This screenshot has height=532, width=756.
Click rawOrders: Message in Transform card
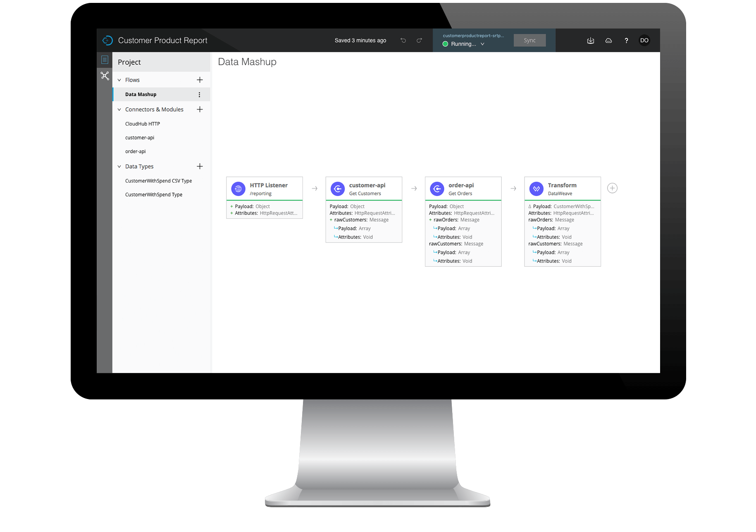tap(551, 220)
